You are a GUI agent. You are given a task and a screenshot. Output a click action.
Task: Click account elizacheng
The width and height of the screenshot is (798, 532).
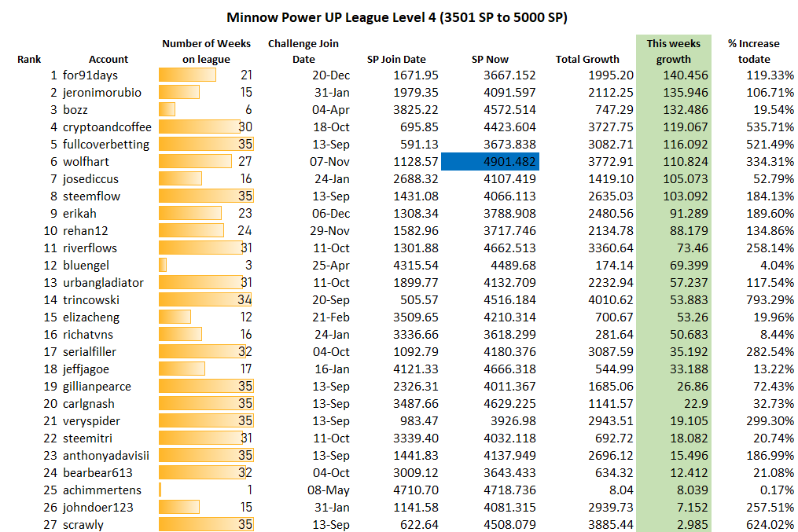click(90, 317)
